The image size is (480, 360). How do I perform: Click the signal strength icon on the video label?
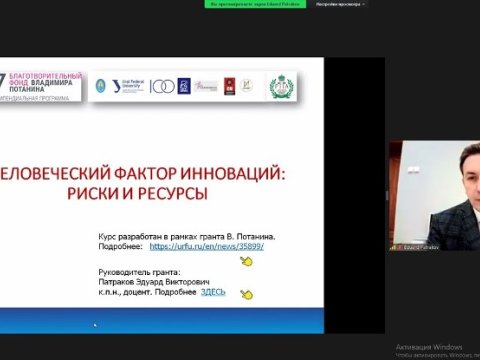click(394, 248)
